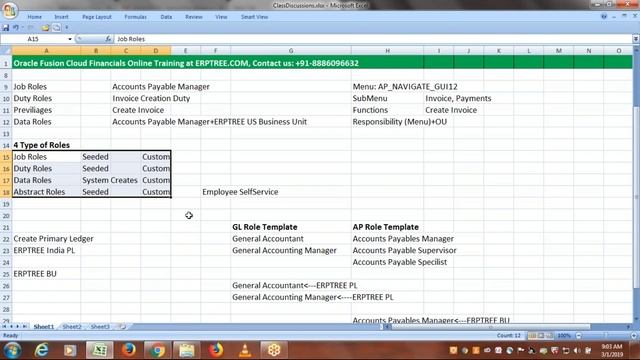The width and height of the screenshot is (640, 360).
Task: Go to last sheet navigation arrow
Action: pos(24,327)
